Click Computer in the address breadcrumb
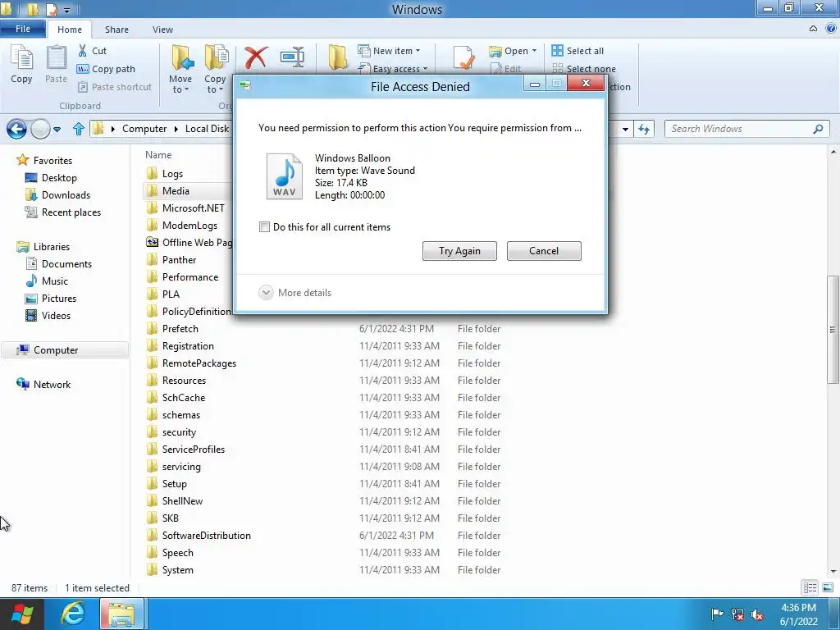This screenshot has height=630, width=840. coord(144,129)
